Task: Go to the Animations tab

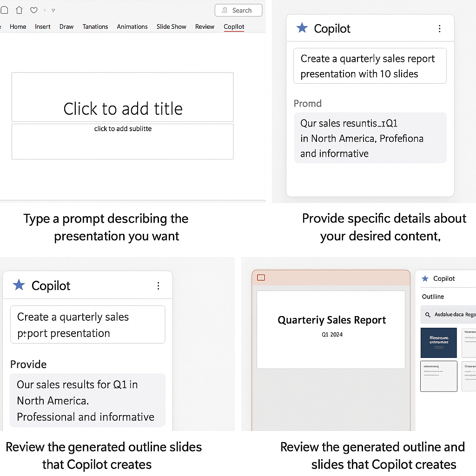Action: coord(132,26)
